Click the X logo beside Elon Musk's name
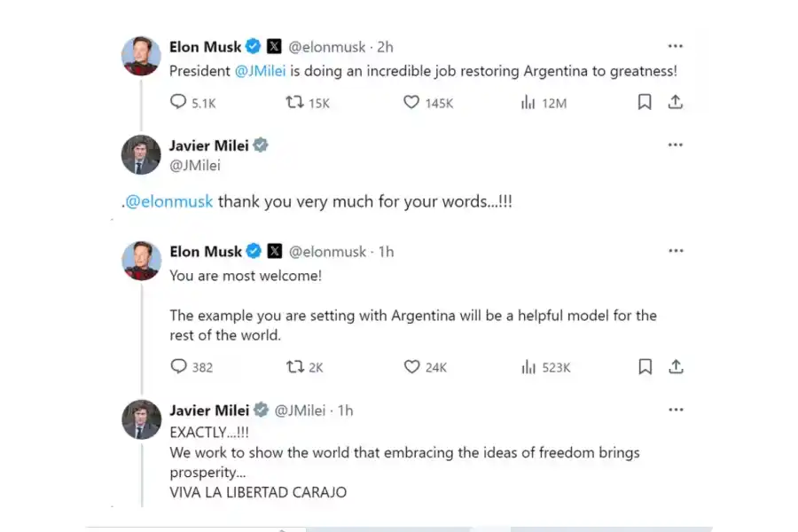The image size is (798, 532). (273, 47)
